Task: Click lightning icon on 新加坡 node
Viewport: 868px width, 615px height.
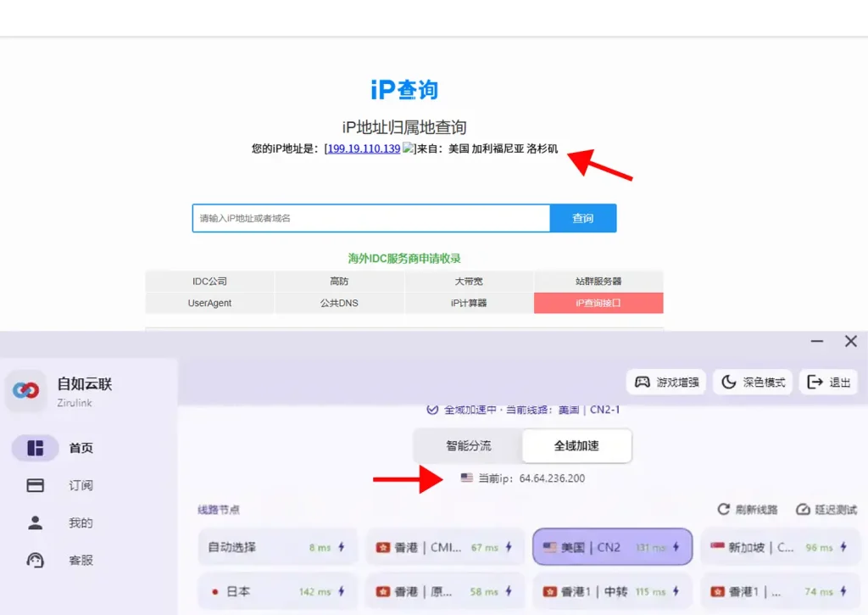Action: tap(843, 547)
